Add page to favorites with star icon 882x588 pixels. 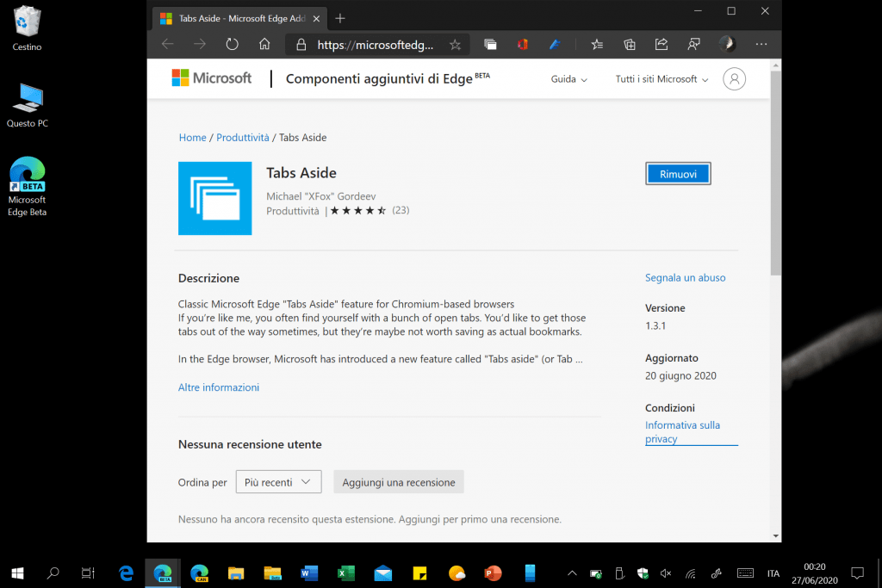[x=455, y=44]
